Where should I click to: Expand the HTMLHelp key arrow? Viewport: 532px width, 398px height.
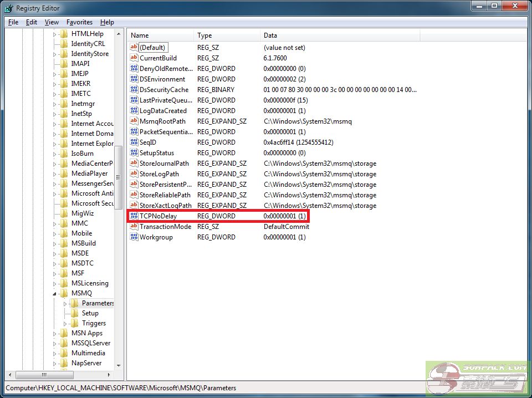point(54,34)
